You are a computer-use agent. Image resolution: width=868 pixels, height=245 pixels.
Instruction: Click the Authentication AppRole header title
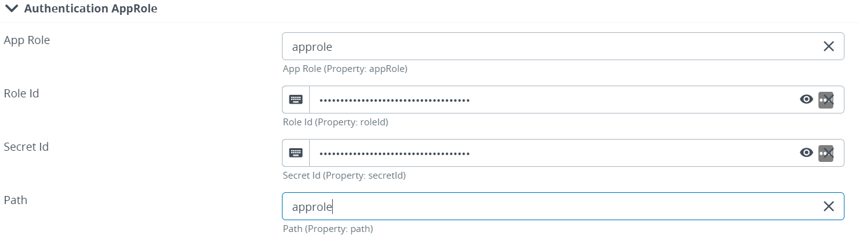[90, 9]
